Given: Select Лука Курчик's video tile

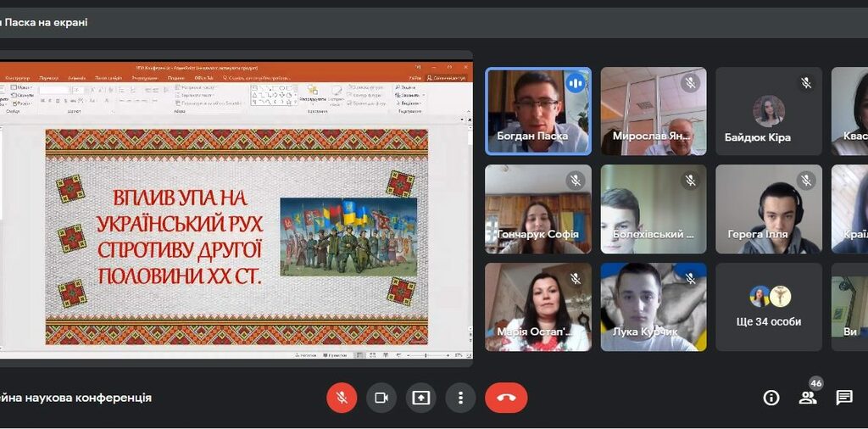Looking at the screenshot, I should 653,307.
